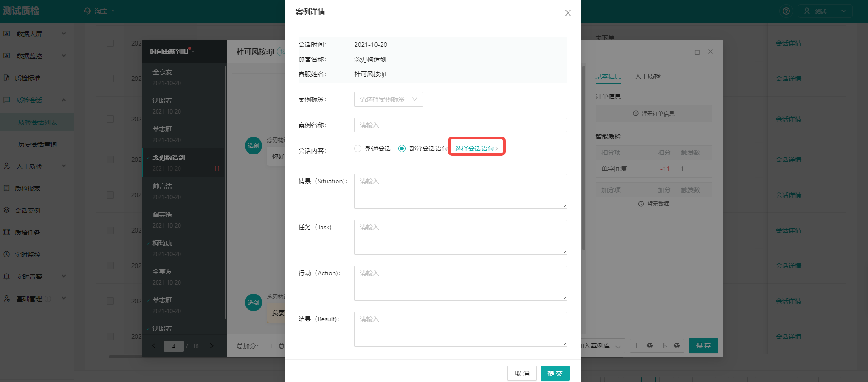Image resolution: width=868 pixels, height=382 pixels.
Task: Click the 淘宝 platform headset icon
Action: [x=87, y=11]
